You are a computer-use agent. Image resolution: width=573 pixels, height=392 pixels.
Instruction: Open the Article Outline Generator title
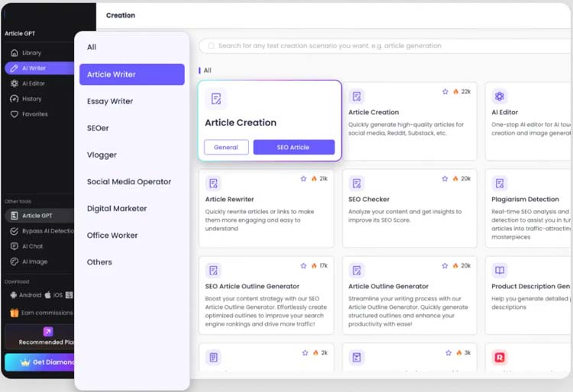coord(388,287)
